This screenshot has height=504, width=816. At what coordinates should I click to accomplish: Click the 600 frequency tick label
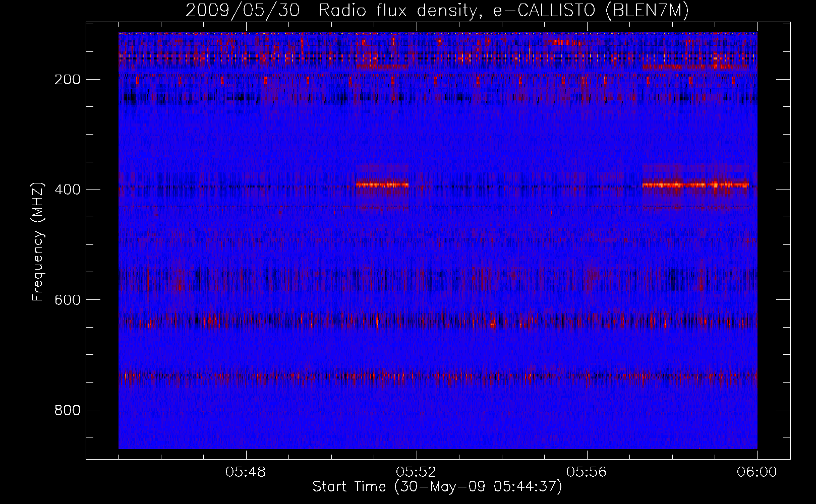click(x=67, y=300)
